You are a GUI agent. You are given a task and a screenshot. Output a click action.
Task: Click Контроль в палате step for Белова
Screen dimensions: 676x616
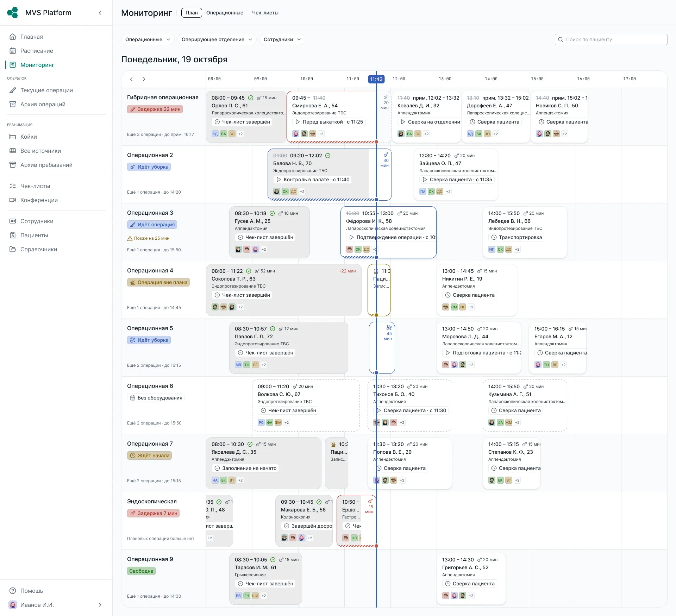click(313, 180)
